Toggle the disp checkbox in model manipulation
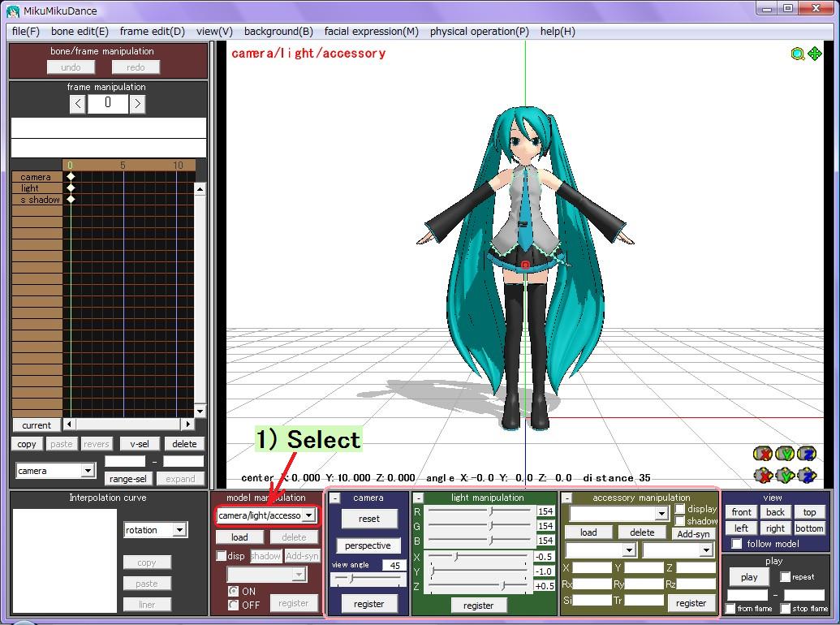The height and width of the screenshot is (625, 840). 221,555
